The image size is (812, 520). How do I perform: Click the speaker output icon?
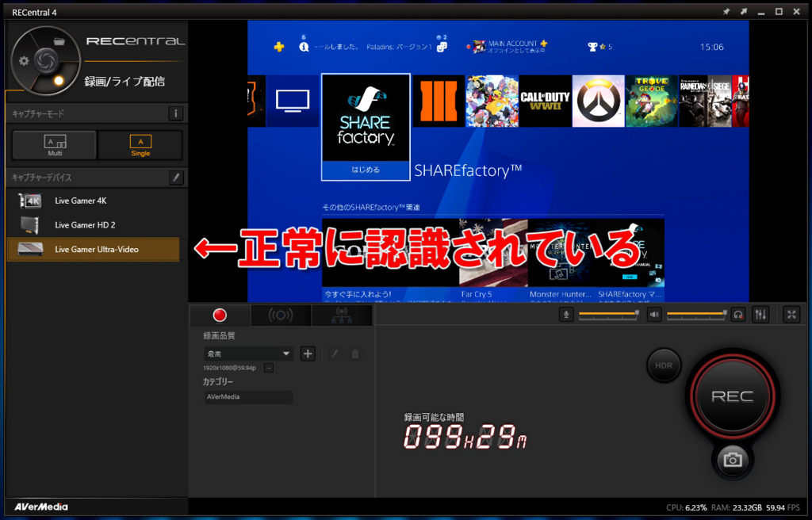pos(653,314)
